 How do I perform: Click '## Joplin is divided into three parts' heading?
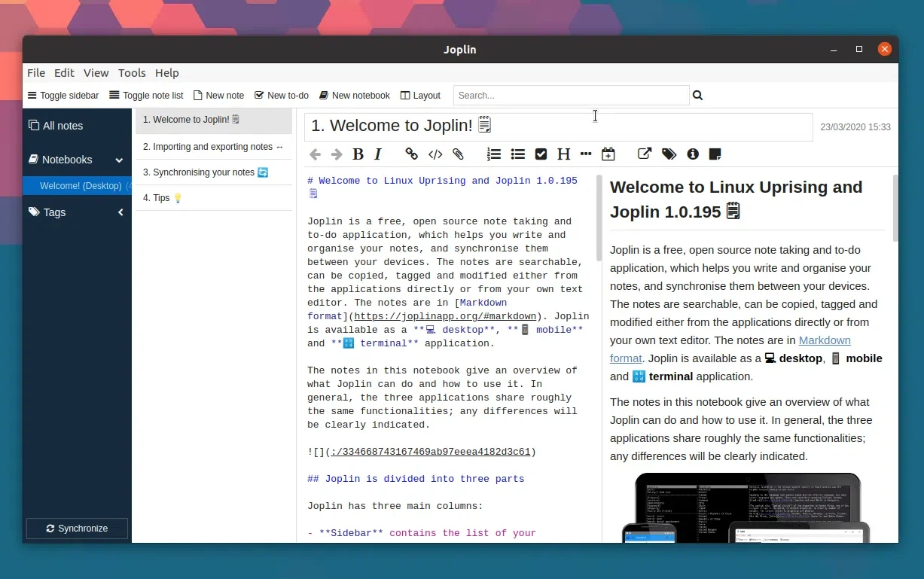tap(416, 479)
